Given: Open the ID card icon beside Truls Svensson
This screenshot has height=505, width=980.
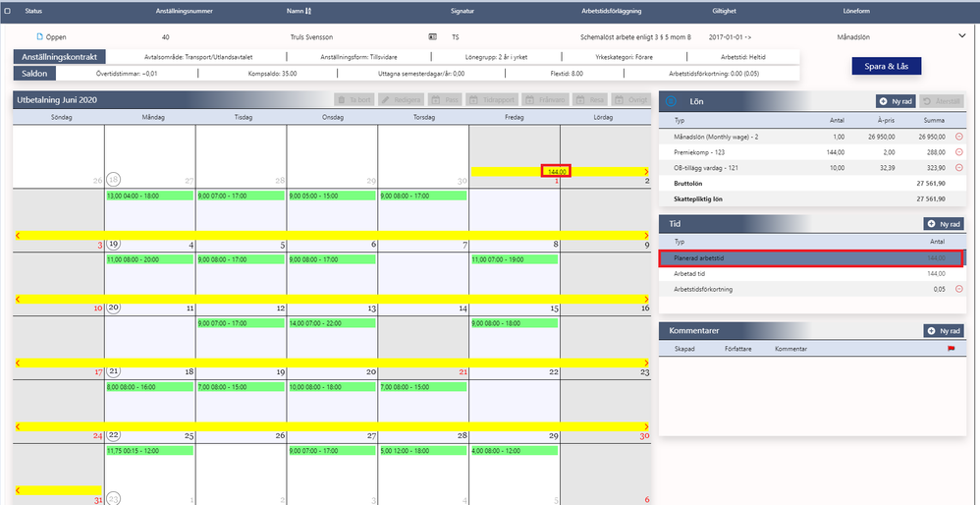Looking at the screenshot, I should pos(432,37).
